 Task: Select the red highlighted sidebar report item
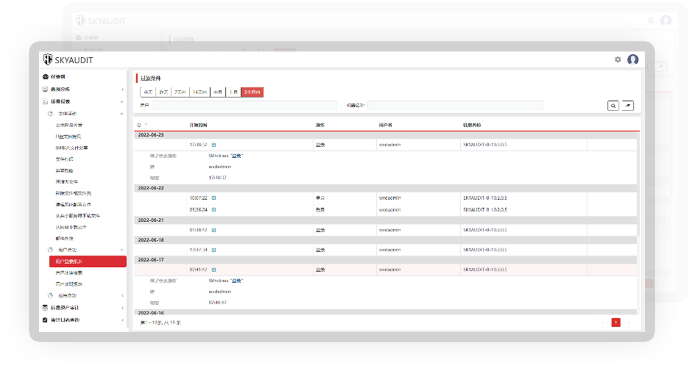[x=88, y=262]
